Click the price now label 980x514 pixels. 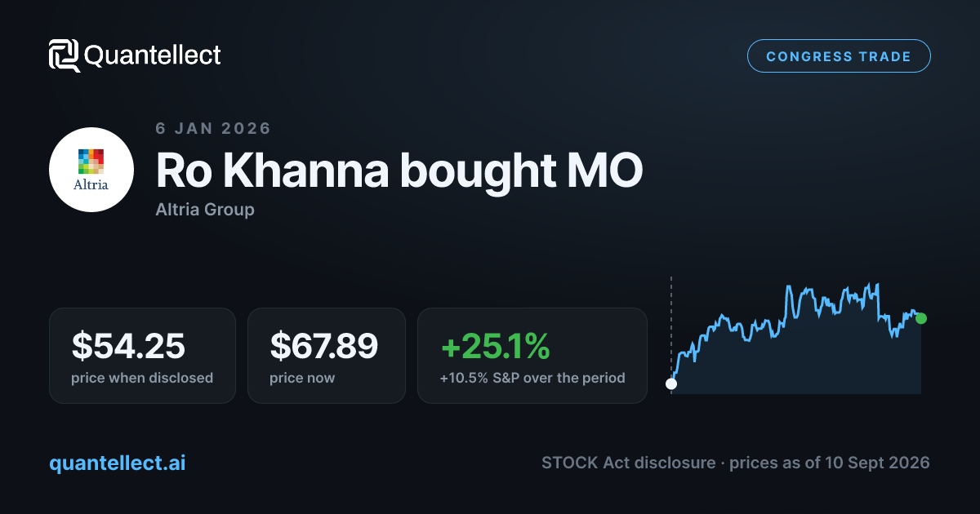pos(302,378)
